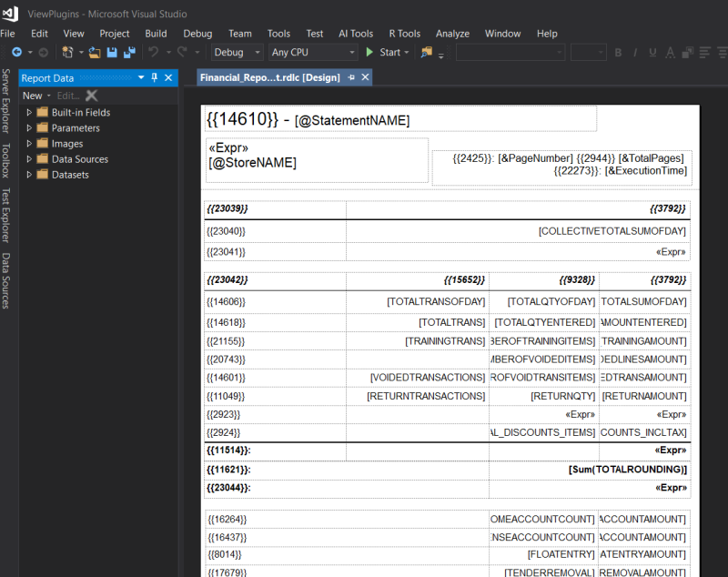Open the Toolbox side tab

point(6,160)
